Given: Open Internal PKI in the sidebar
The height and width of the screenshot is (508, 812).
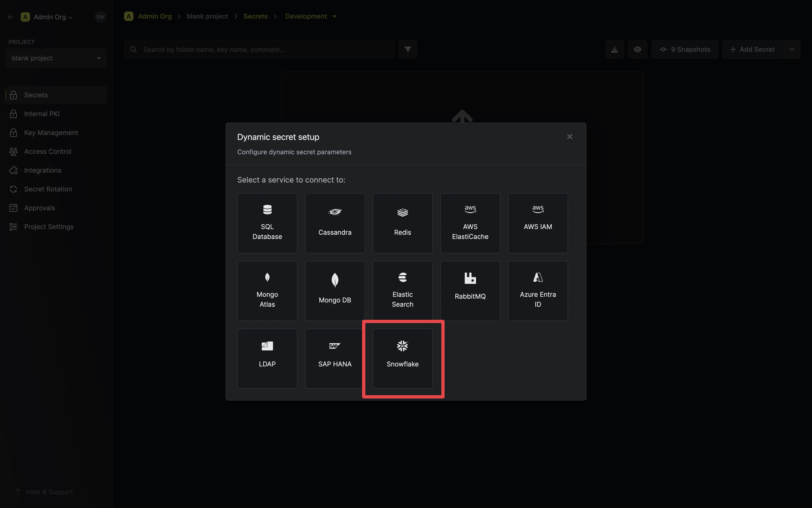Looking at the screenshot, I should pyautogui.click(x=56, y=114).
